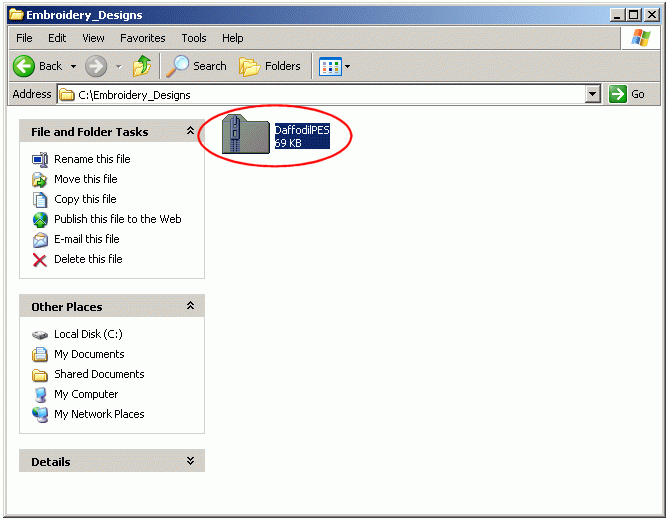
Task: Open Address bar dropdown arrow
Action: [593, 94]
